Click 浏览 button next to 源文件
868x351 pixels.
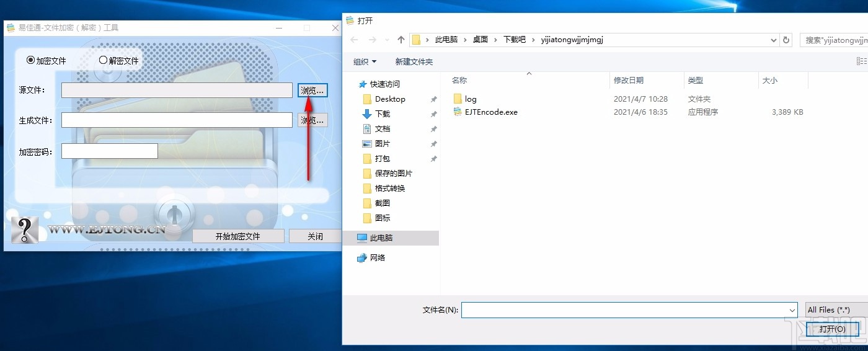(312, 91)
